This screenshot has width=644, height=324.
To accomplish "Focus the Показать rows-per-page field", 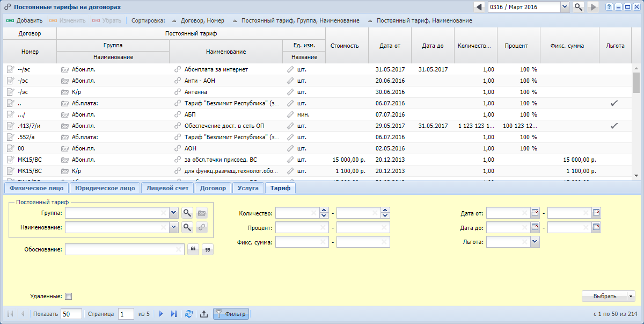I will [71, 314].
